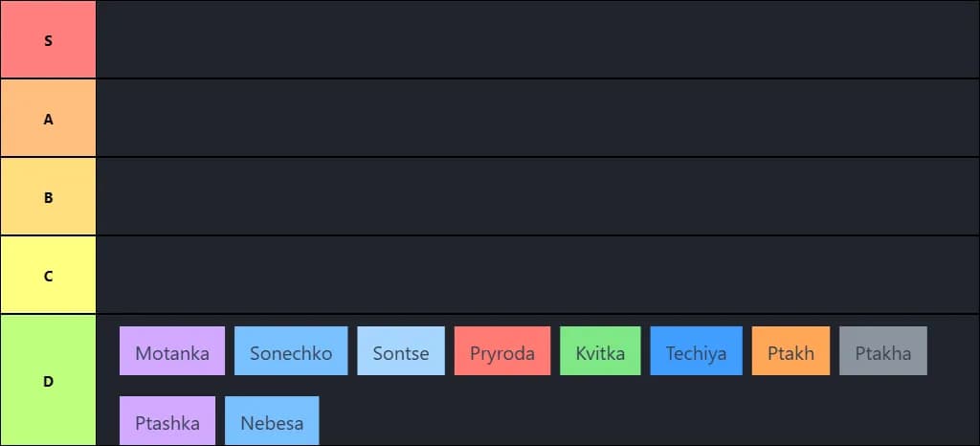Select the gray Ptakha tile
The height and width of the screenshot is (446, 980).
coord(883,351)
